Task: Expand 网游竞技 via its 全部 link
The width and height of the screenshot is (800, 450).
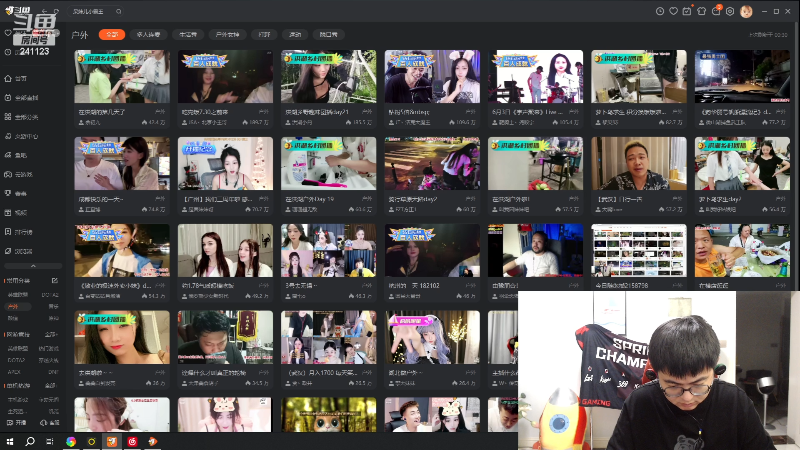Action: click(x=51, y=335)
